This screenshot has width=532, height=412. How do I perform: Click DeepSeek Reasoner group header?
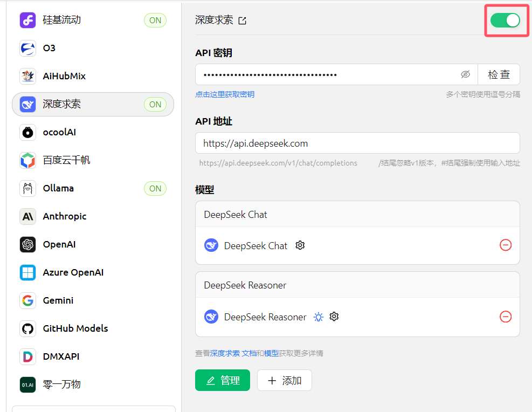(x=357, y=285)
